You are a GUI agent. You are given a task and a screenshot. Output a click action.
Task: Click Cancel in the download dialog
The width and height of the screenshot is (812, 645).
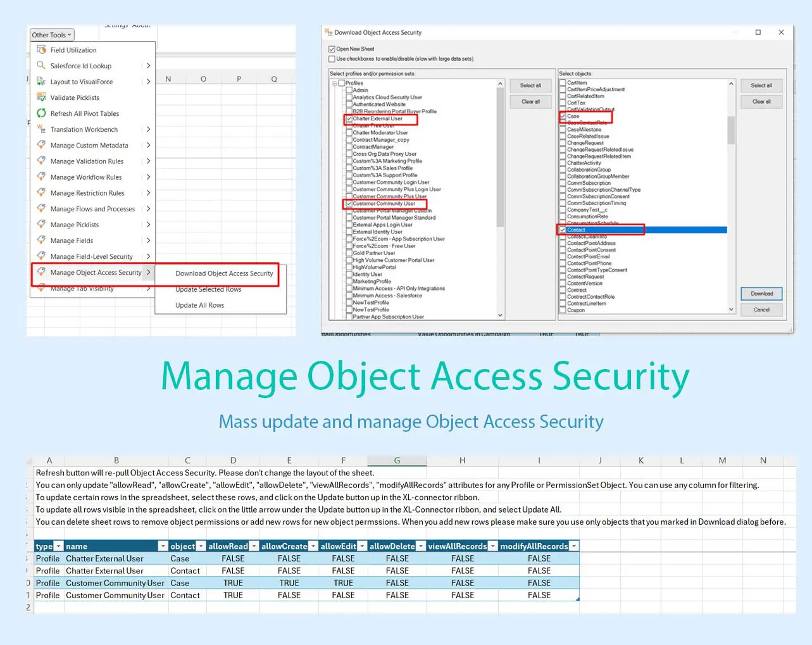click(761, 310)
